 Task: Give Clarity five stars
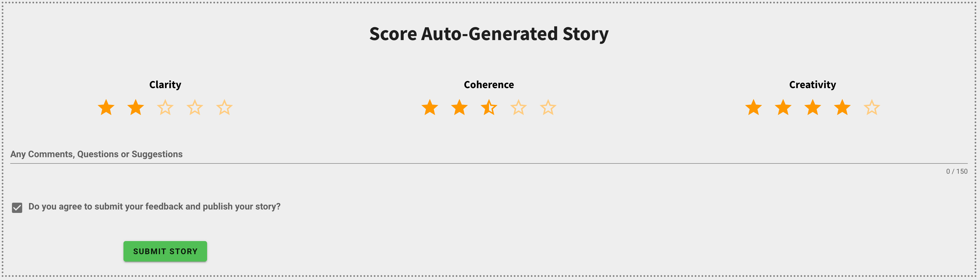click(224, 107)
